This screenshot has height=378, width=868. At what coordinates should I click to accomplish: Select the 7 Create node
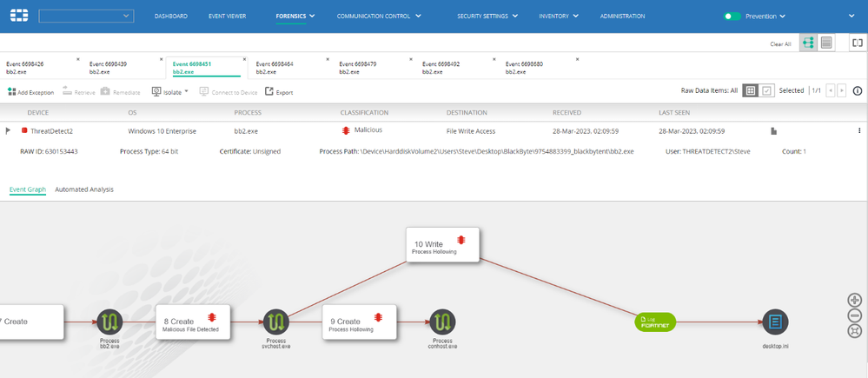pyautogui.click(x=31, y=322)
